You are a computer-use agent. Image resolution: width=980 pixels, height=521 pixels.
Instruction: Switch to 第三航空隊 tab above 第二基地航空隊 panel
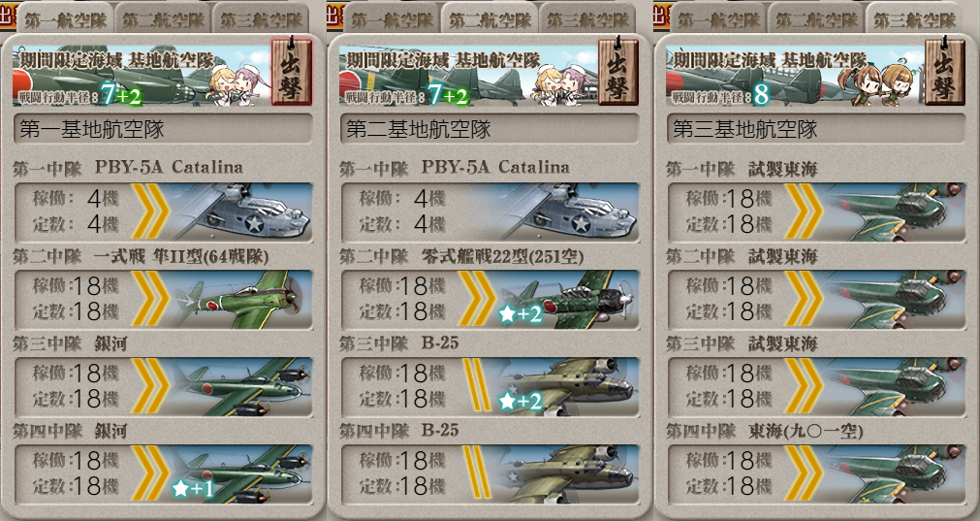click(588, 19)
